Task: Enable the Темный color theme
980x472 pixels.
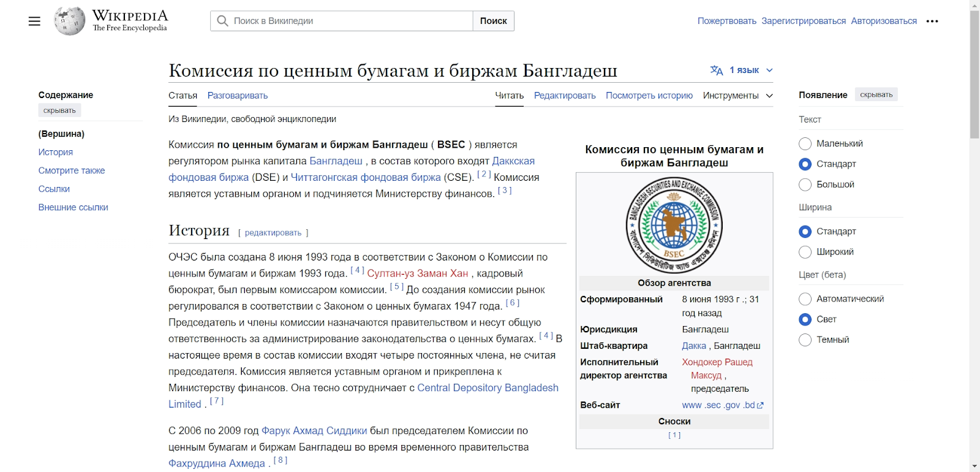Action: click(805, 340)
